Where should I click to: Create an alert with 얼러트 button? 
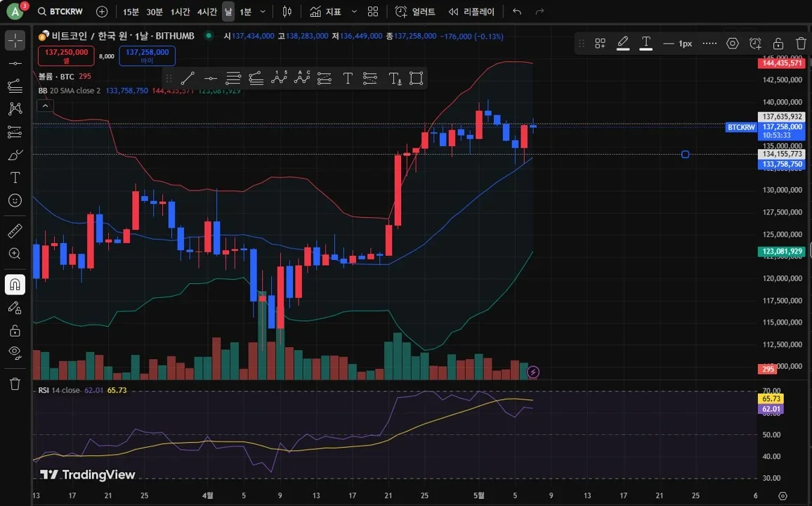click(x=415, y=11)
